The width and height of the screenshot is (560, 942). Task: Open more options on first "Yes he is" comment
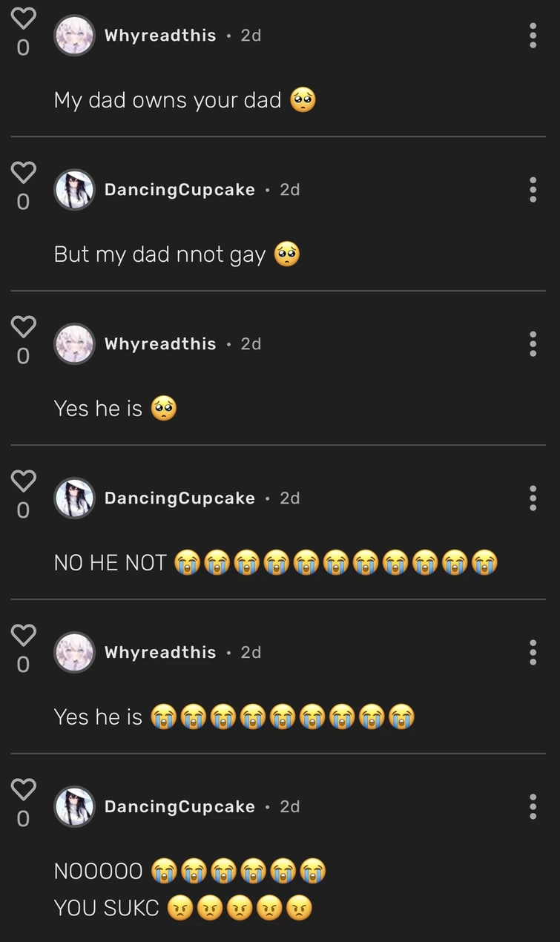coord(533,344)
